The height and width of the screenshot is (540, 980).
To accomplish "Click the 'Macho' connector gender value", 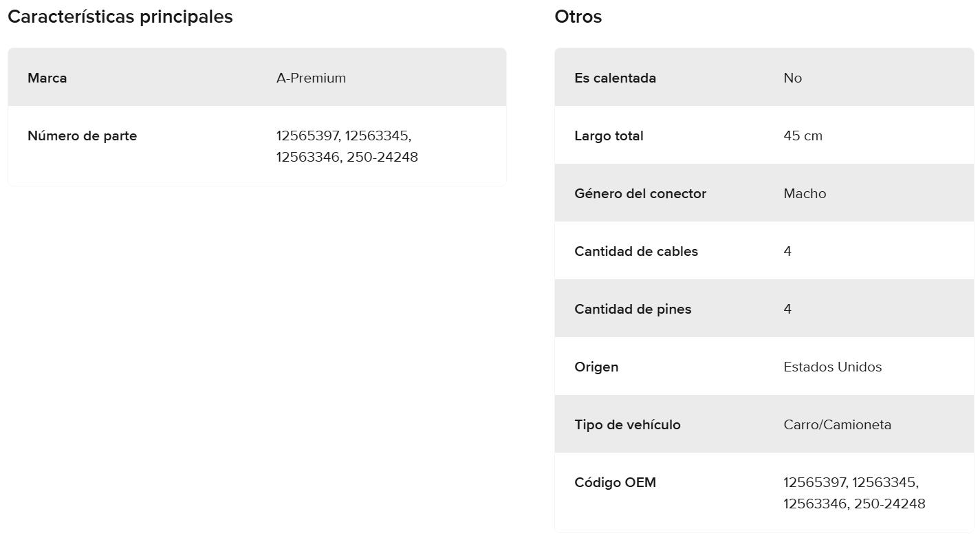I will click(805, 193).
